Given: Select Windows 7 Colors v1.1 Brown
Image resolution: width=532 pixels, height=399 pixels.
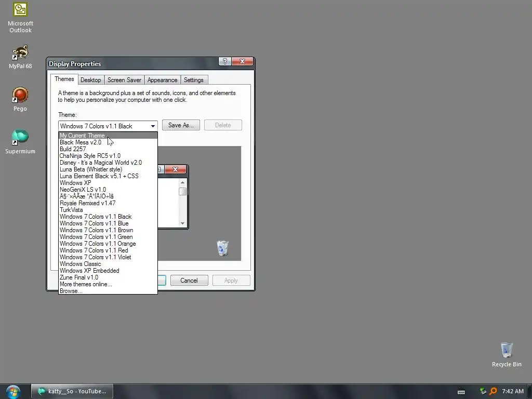Looking at the screenshot, I should (x=108, y=230).
